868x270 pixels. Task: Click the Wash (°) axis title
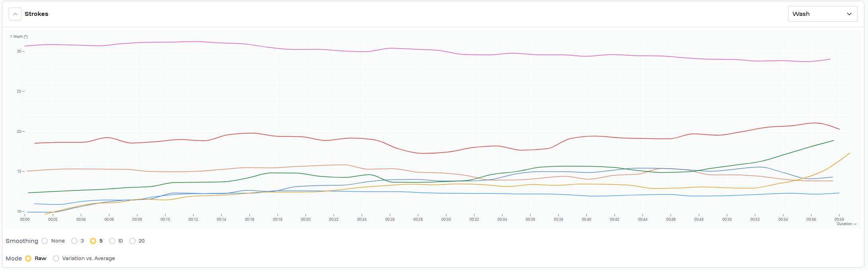click(19, 37)
